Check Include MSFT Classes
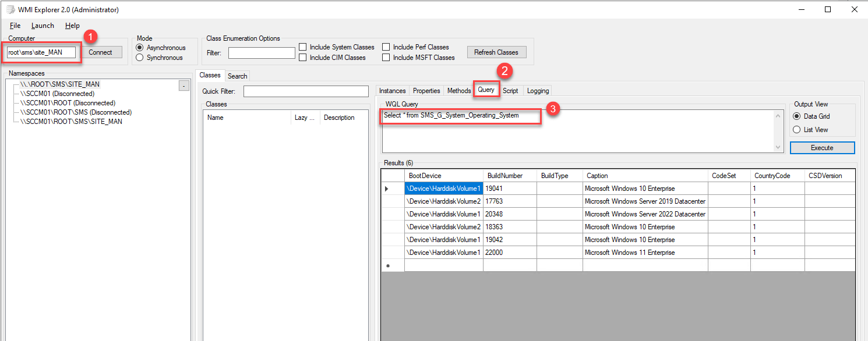 387,57
